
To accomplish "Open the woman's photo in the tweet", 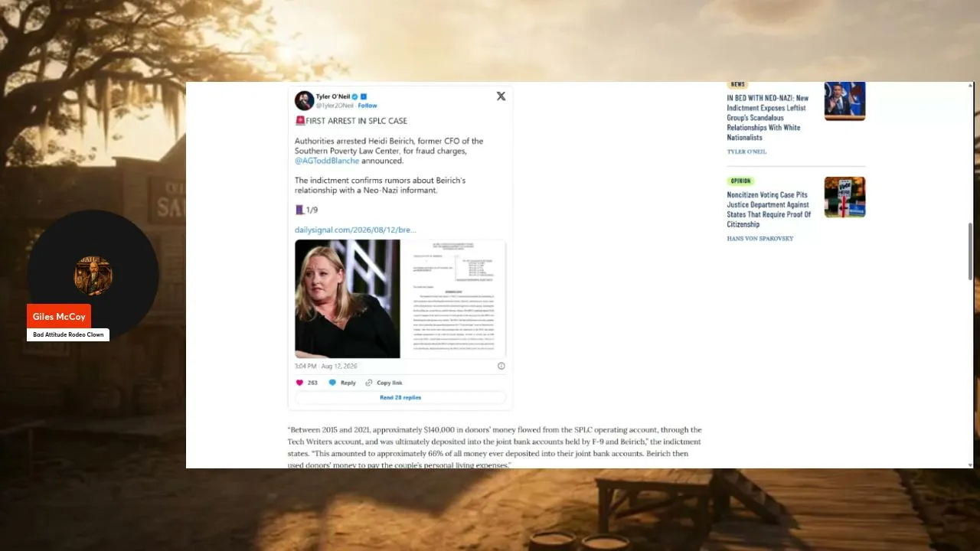I will pos(348,299).
